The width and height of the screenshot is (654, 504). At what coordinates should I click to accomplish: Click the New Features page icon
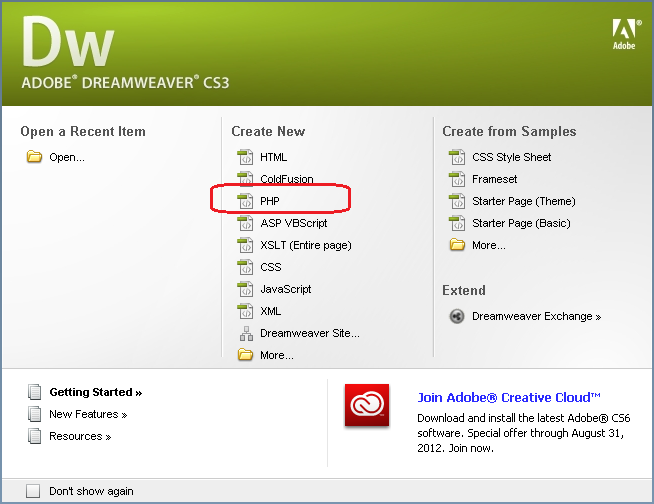click(x=34, y=414)
